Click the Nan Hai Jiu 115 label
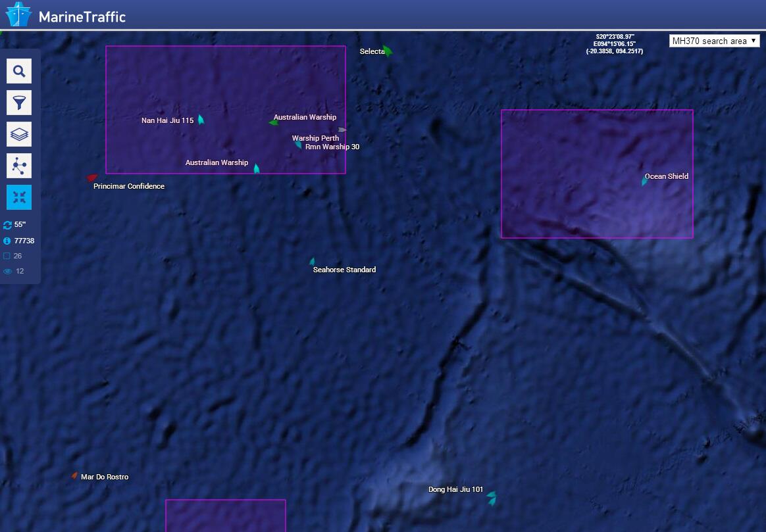The width and height of the screenshot is (766, 532). click(168, 120)
